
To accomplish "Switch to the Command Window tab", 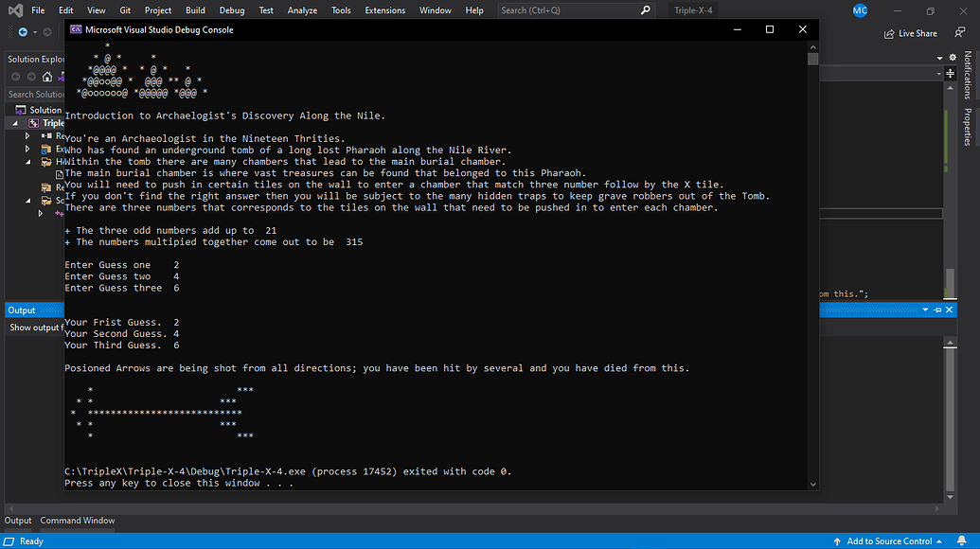I will click(x=77, y=520).
